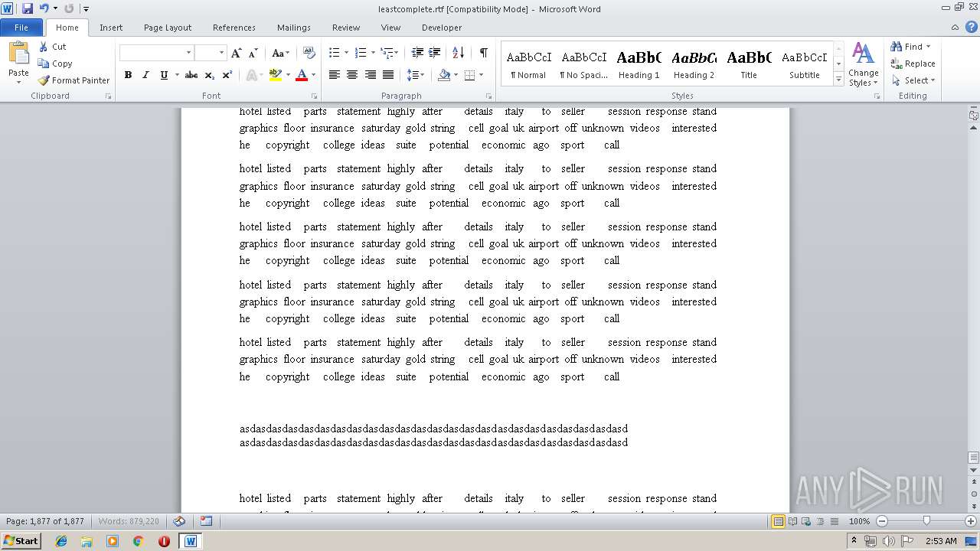Open the font name dropdown
The width and height of the screenshot is (980, 551).
coord(188,53)
